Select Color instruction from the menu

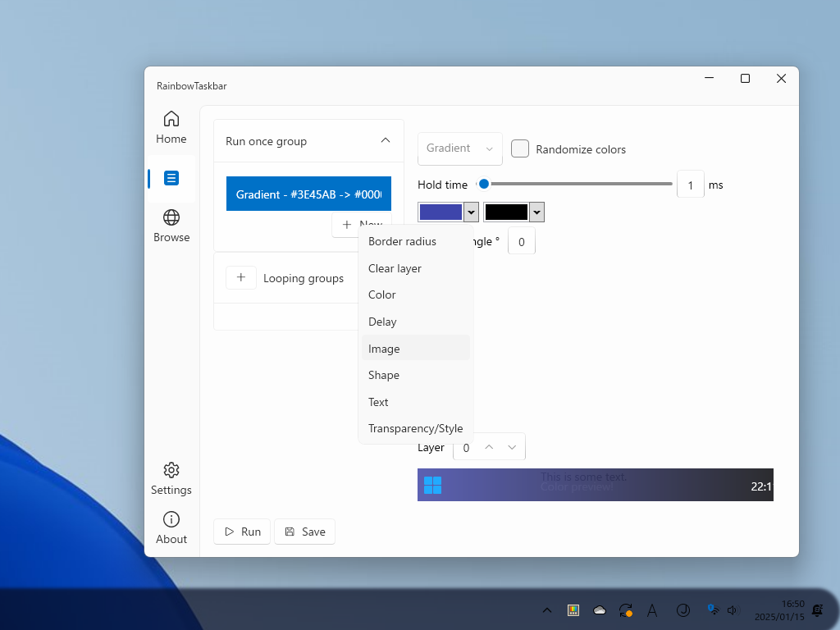click(416, 294)
